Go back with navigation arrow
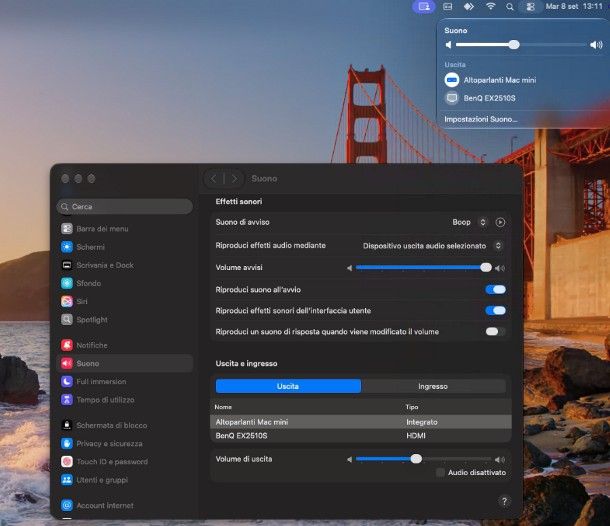The height and width of the screenshot is (526, 610). 213,179
